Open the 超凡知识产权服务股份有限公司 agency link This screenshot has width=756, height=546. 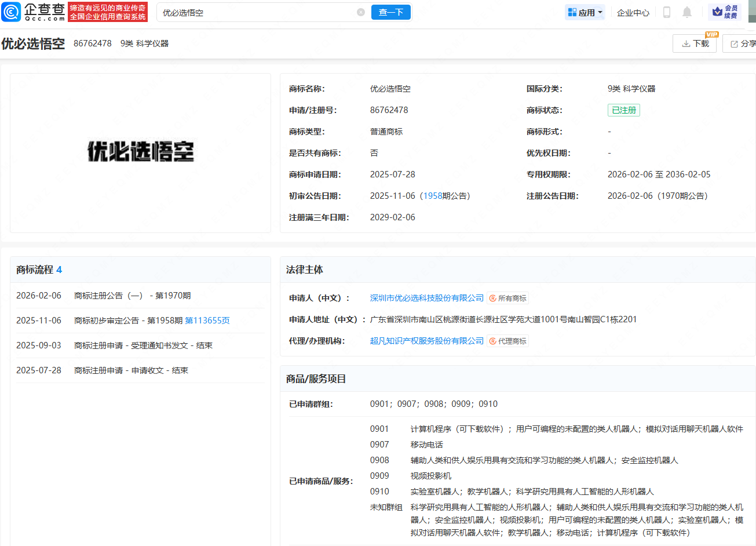coord(426,341)
